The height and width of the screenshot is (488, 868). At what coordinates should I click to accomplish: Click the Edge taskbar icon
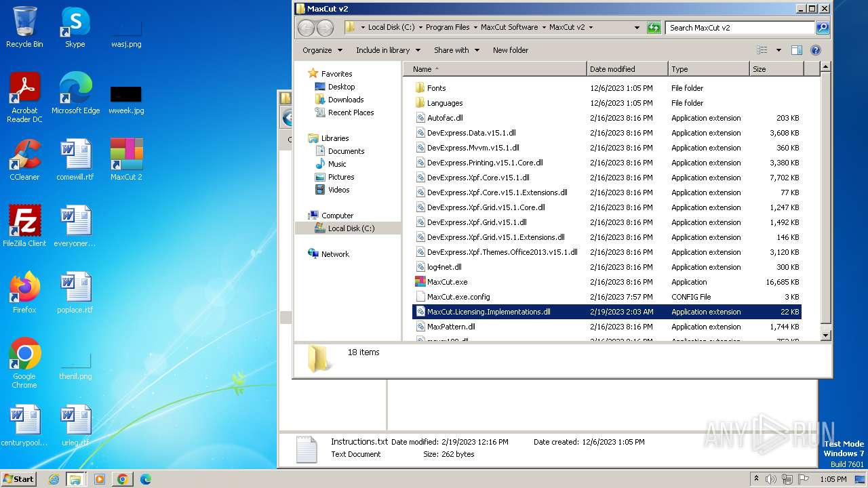146,479
